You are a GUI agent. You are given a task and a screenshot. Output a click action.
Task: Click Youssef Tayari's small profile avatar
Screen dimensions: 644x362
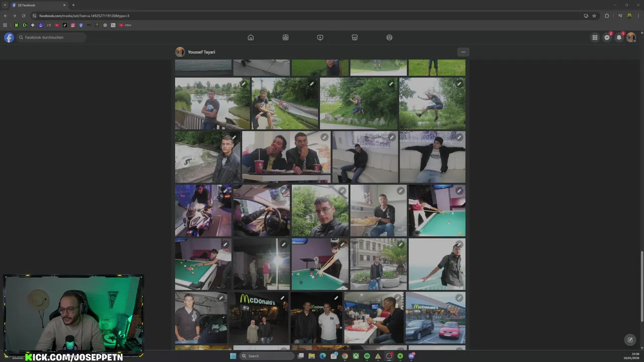coord(180,52)
